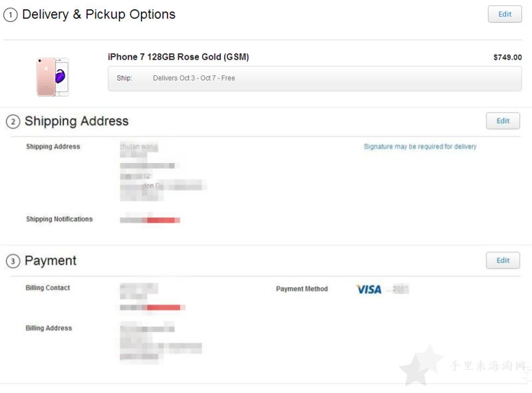Screen dimensions: 532x393
Task: Click the step 1 circled number icon
Action: click(11, 15)
